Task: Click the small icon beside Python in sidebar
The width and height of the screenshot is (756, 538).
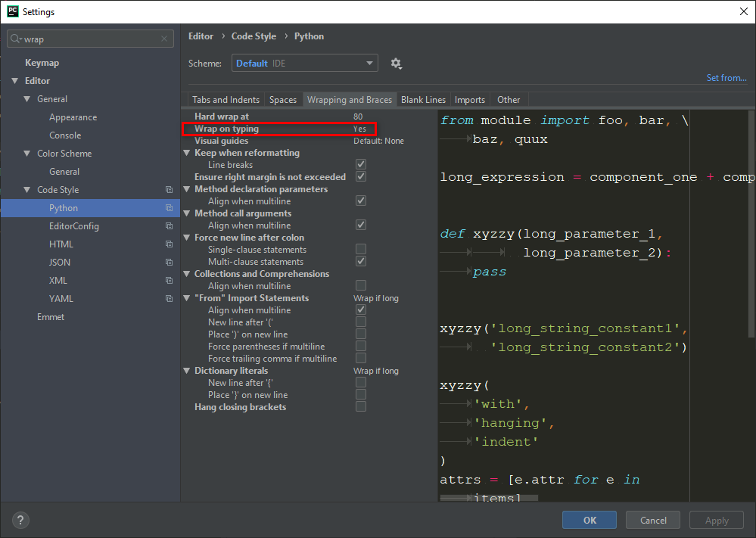Action: pos(168,207)
